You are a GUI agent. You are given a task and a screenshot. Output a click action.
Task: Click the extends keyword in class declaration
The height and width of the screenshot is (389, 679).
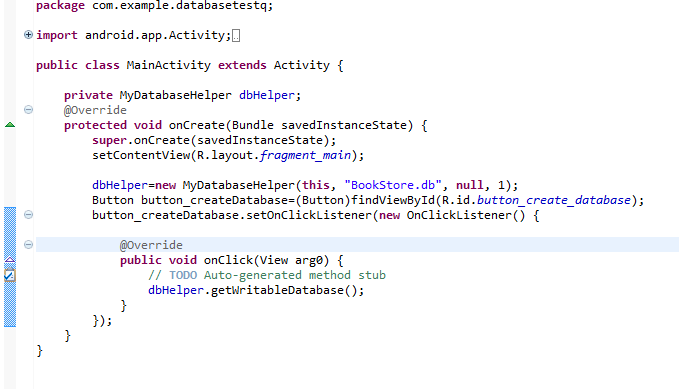pyautogui.click(x=242, y=65)
